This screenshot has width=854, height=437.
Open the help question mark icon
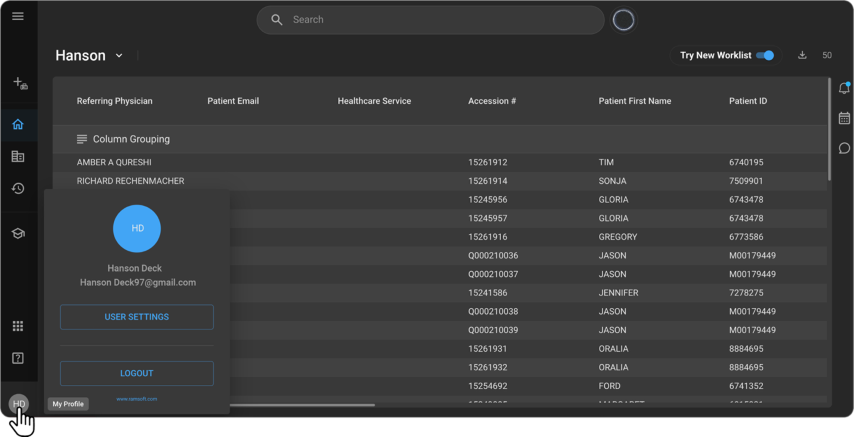click(18, 358)
